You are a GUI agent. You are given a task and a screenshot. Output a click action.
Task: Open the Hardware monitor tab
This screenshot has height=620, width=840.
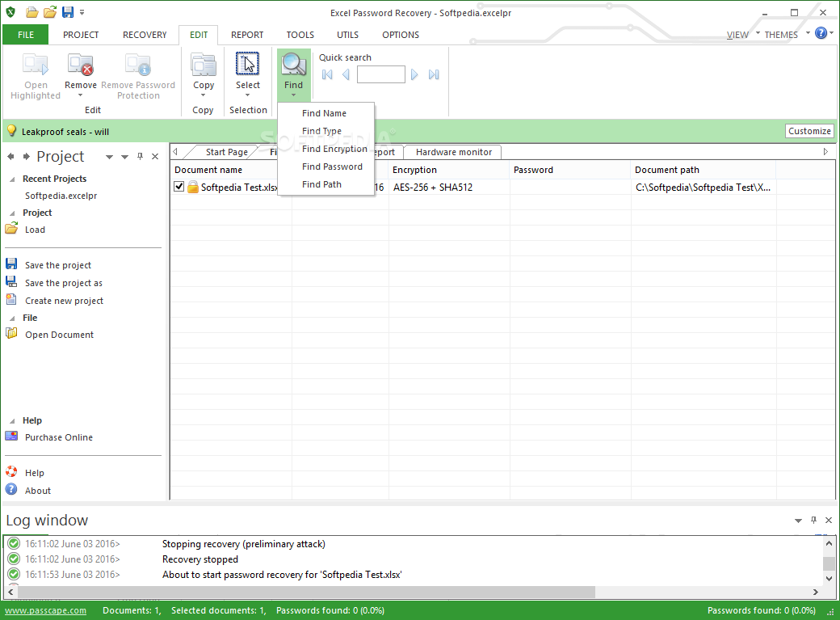(454, 152)
